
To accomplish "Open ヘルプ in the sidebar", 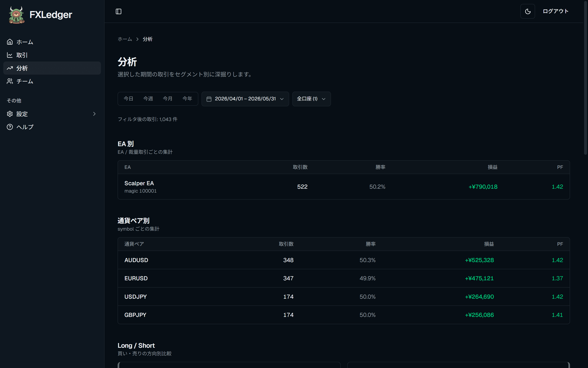I will [x=52, y=127].
